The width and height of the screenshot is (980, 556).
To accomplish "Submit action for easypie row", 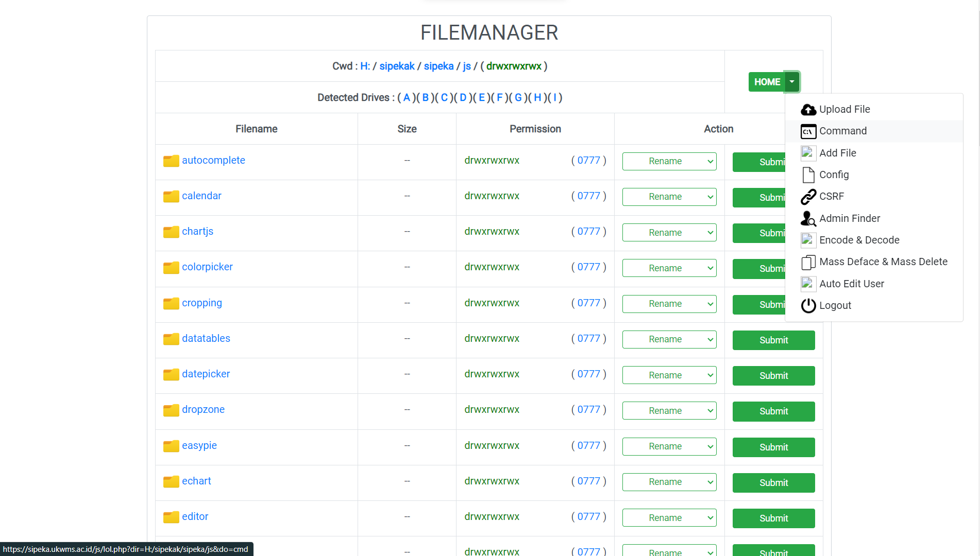I will point(773,447).
